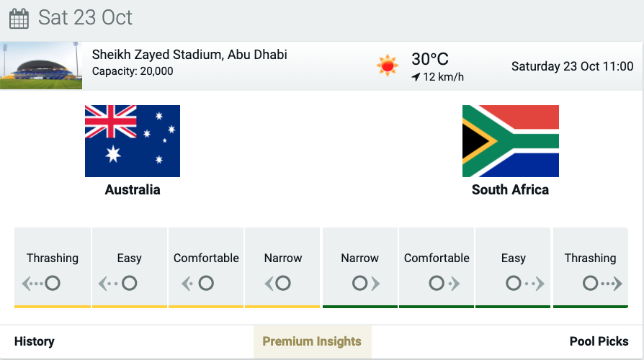644x360 pixels.
Task: Pick Australia Easy win option
Action: (130, 268)
